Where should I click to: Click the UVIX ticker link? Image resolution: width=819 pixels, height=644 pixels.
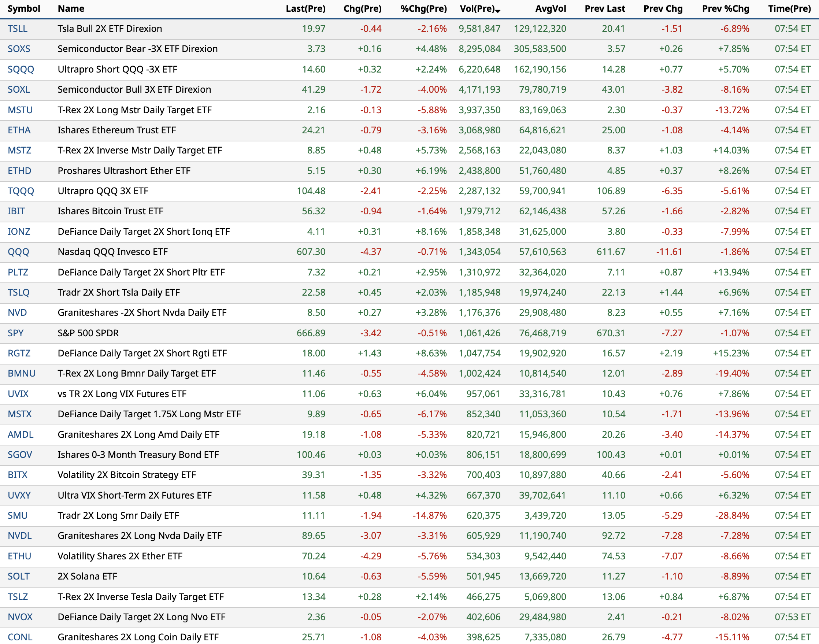tap(18, 394)
